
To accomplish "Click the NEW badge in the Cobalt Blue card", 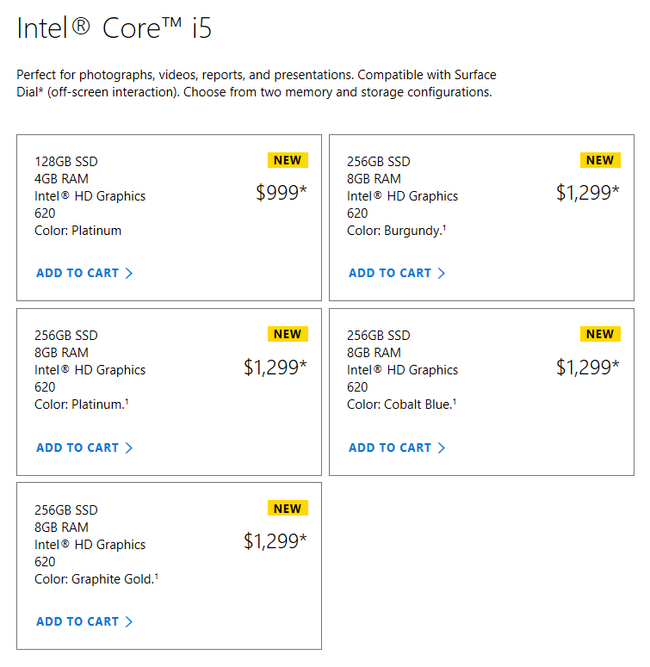I will 600,334.
